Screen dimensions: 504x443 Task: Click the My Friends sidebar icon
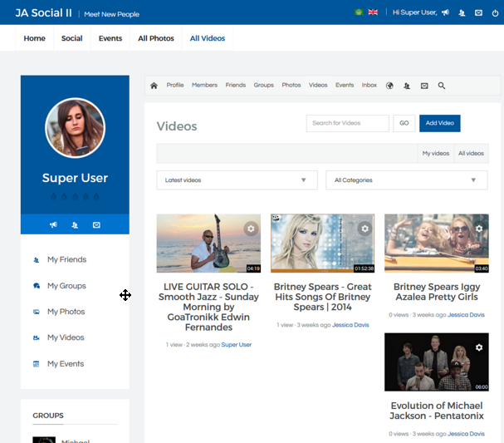[37, 260]
